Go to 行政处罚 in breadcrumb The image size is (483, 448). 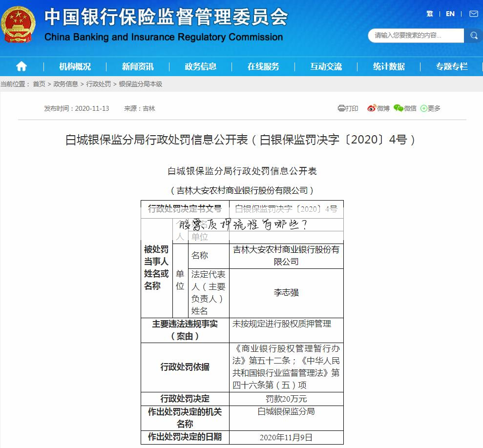[x=98, y=84]
